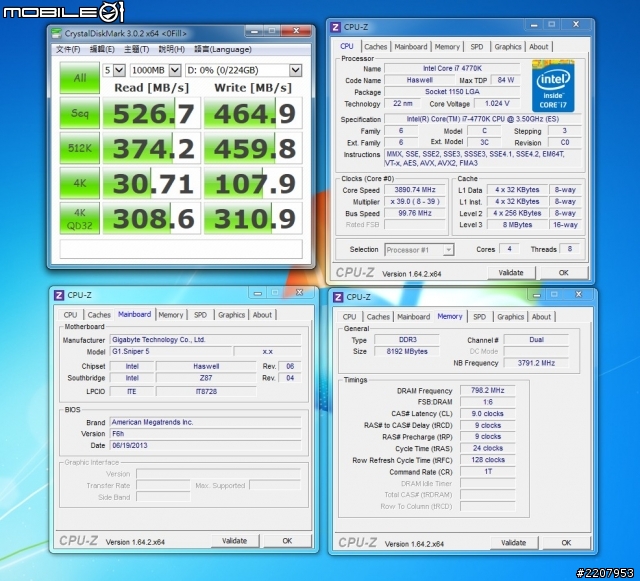Switch to Caches tab in the CPU tab window
Image resolution: width=640 pixels, height=581 pixels.
[x=376, y=47]
